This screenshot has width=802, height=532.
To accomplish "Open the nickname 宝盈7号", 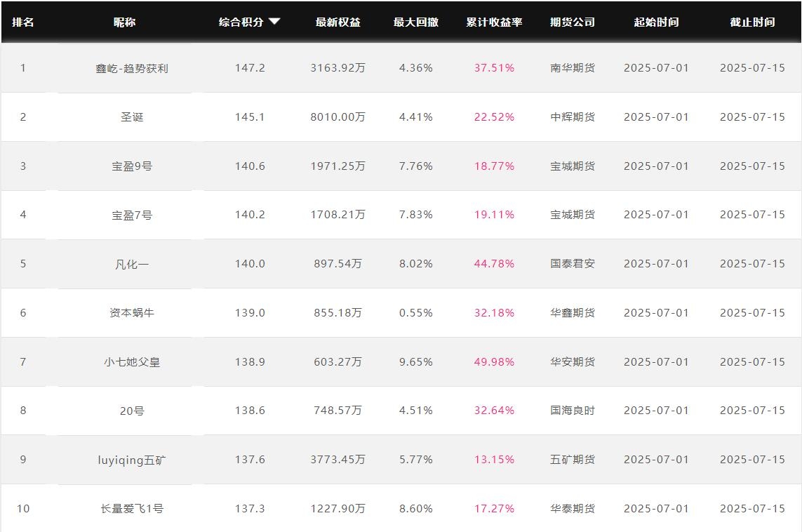I will 132,215.
